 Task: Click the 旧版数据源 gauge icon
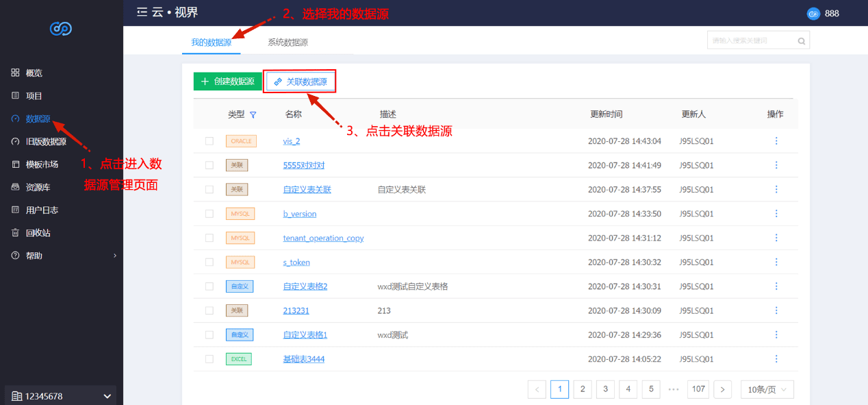tap(16, 141)
